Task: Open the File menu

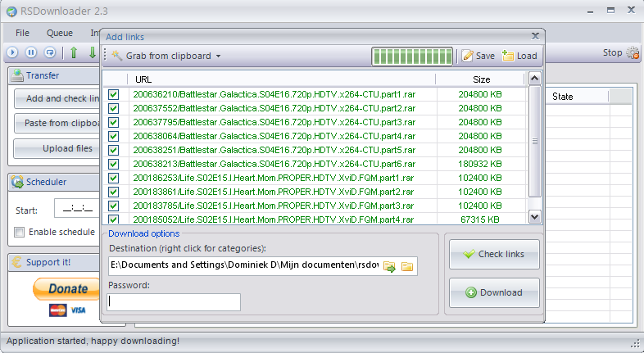Action: click(23, 33)
